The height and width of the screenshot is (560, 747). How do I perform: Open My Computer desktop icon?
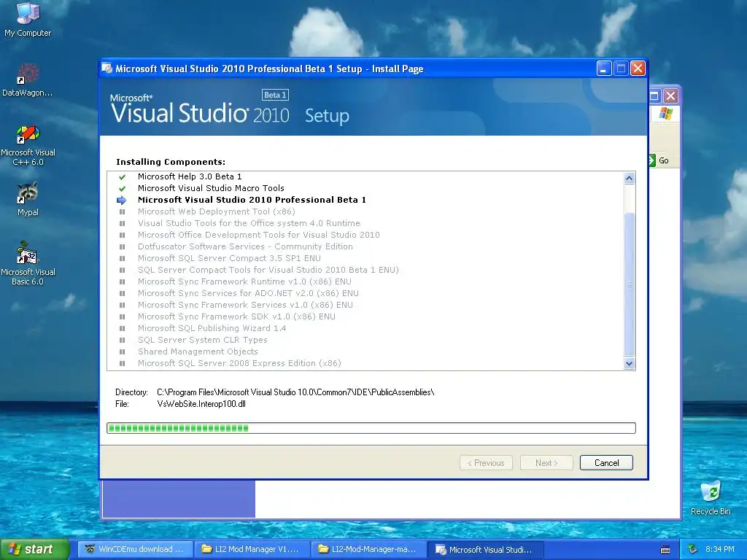[x=28, y=19]
